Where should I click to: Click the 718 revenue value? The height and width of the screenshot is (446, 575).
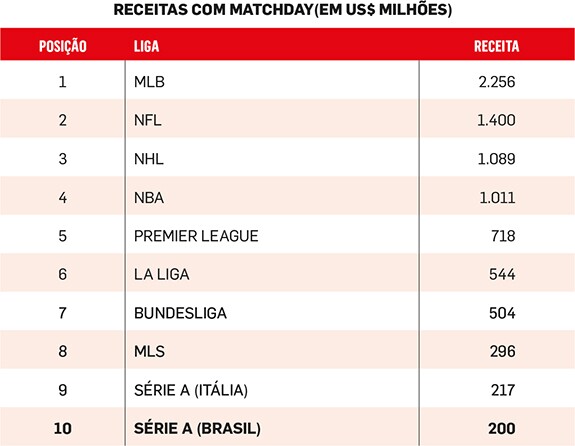503,236
